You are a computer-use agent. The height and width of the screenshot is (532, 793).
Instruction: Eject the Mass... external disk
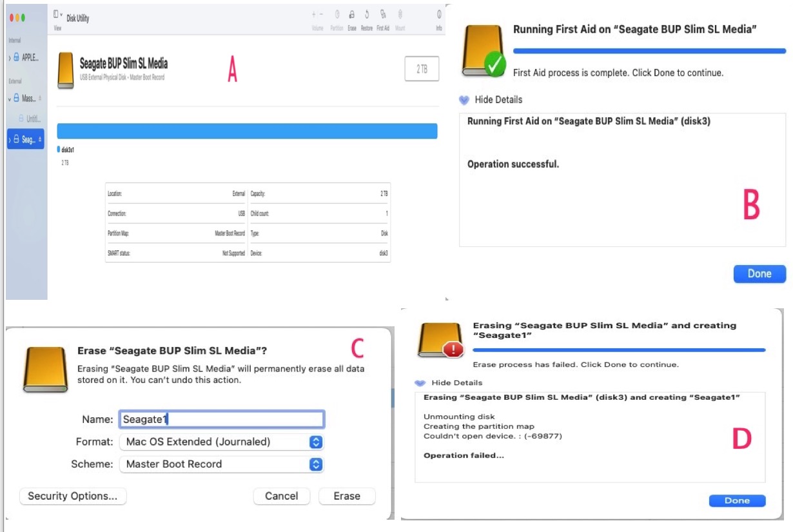click(40, 99)
